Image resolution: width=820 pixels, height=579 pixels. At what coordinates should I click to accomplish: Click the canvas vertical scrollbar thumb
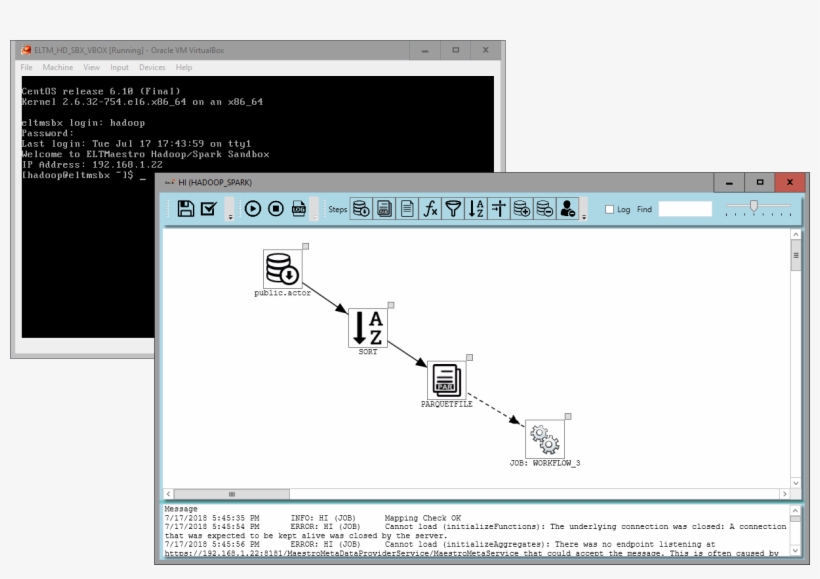pyautogui.click(x=796, y=255)
